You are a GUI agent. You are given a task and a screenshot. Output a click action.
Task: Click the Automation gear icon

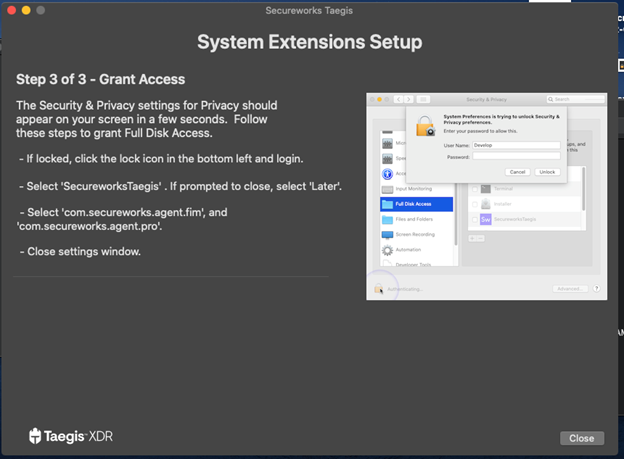386,250
